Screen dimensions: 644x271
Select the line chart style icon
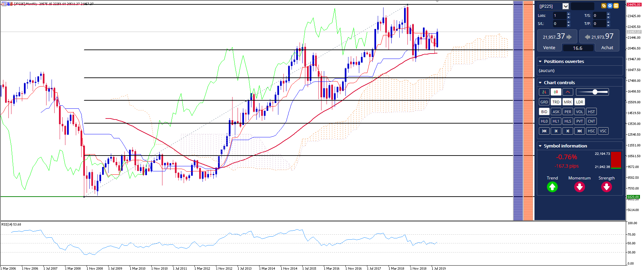coord(568,92)
